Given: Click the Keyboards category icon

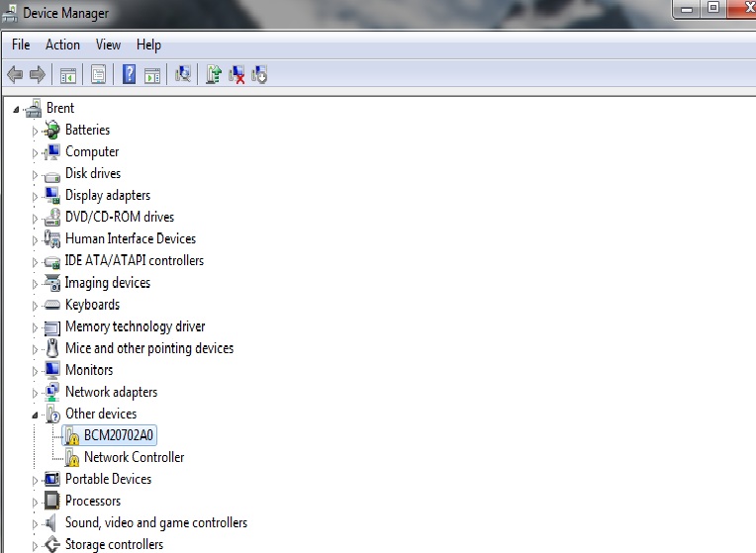Looking at the screenshot, I should point(52,305).
